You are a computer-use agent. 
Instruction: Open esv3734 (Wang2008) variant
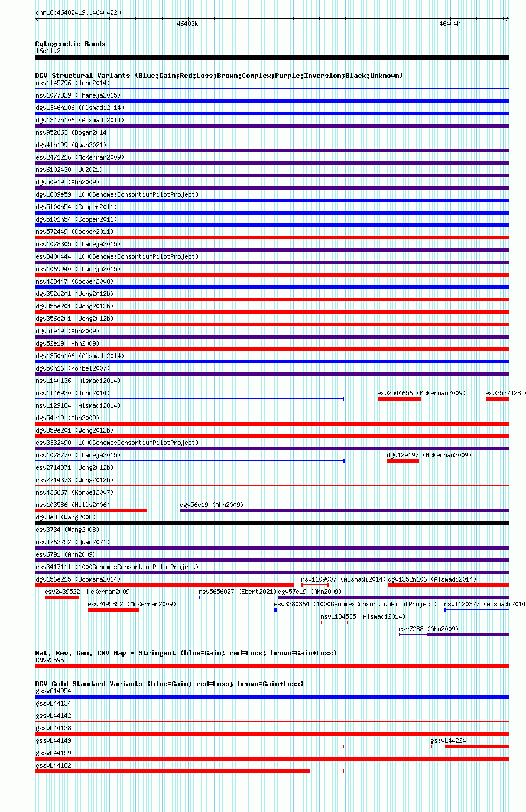point(67,530)
